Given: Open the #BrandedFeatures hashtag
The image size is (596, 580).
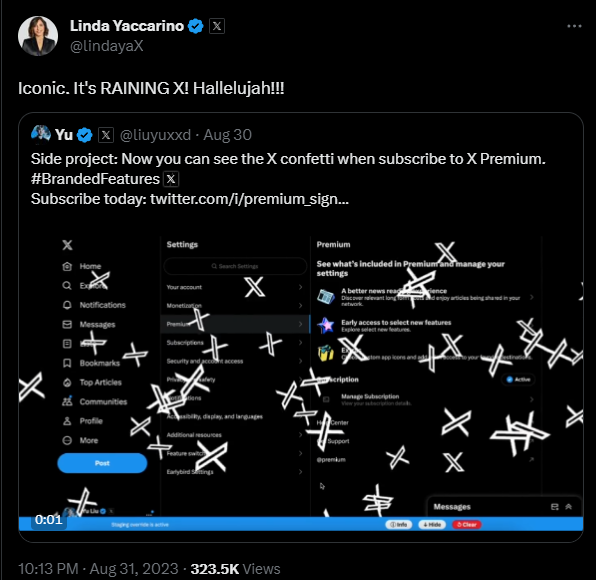Looking at the screenshot, I should 95,179.
